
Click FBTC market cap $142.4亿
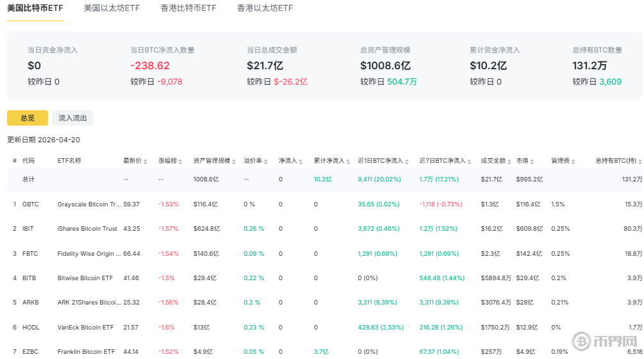point(529,253)
